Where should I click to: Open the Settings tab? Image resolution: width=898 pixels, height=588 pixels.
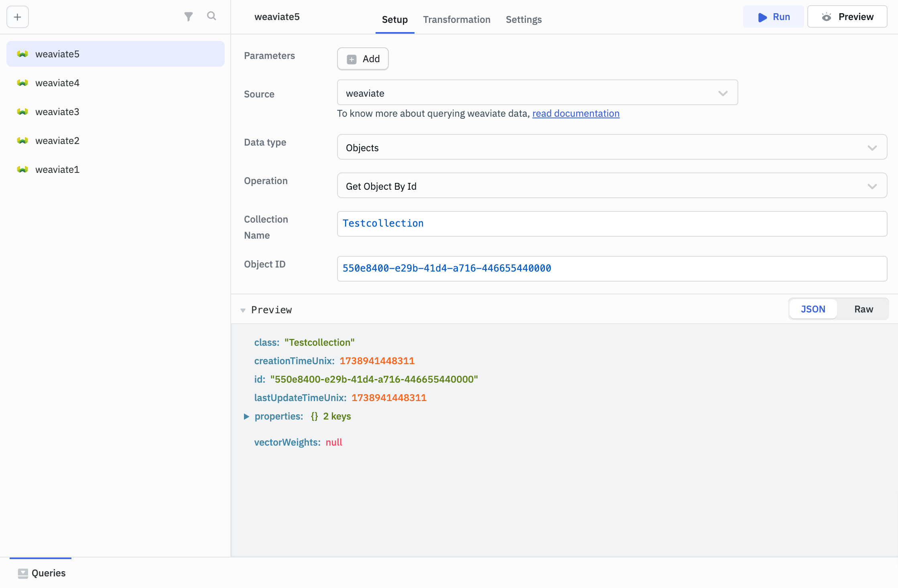[523, 19]
